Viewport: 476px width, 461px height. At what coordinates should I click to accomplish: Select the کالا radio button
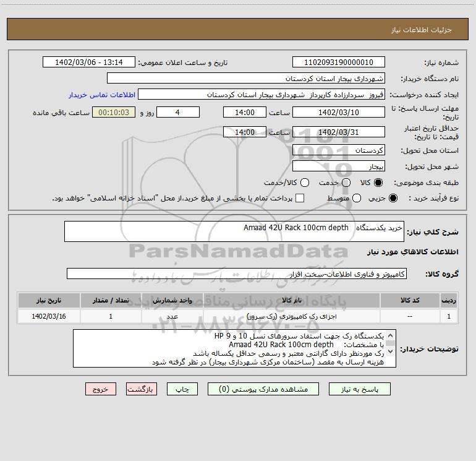point(378,183)
